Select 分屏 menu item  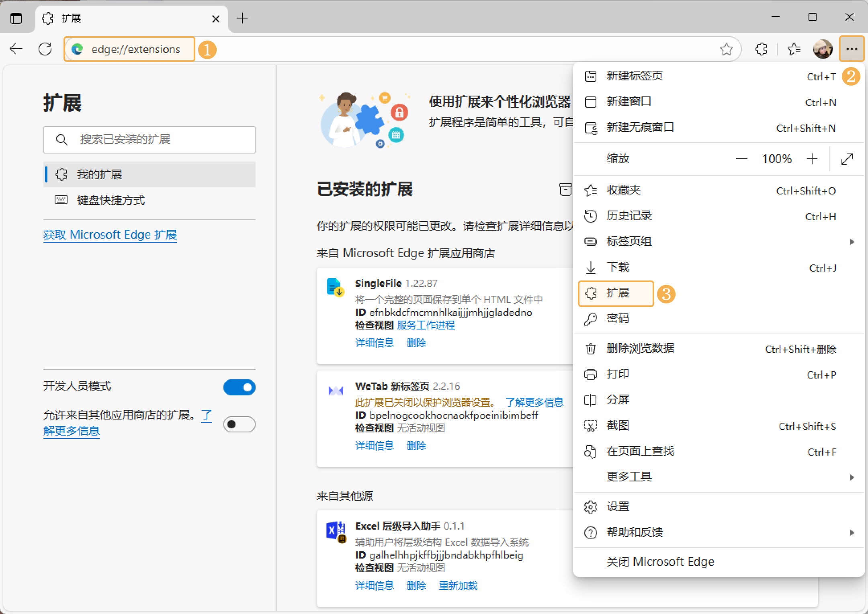(719, 400)
